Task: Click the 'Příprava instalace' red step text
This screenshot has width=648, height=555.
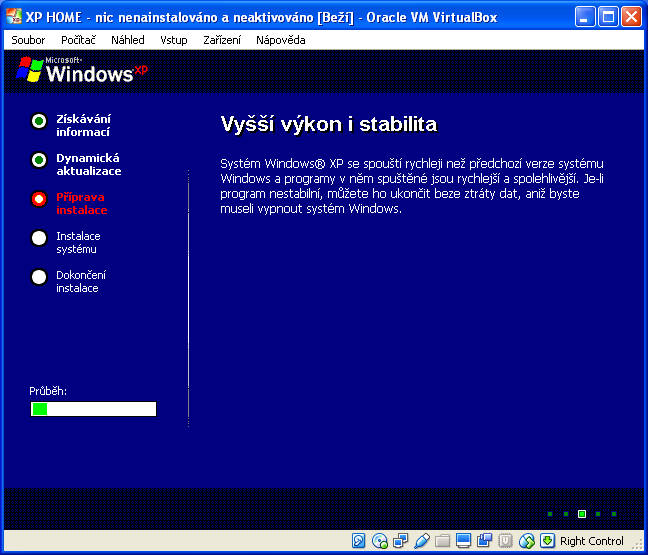Action: (82, 203)
